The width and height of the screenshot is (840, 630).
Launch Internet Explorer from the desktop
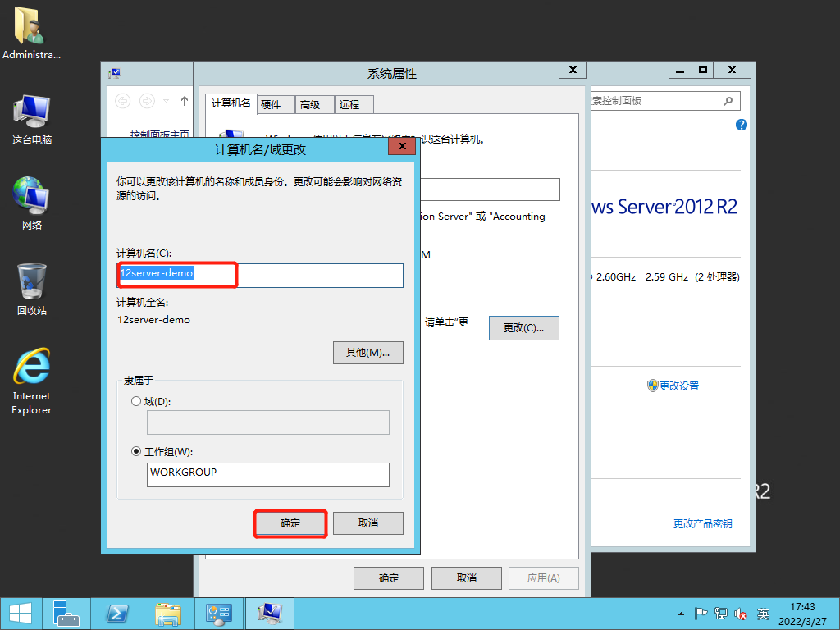tap(32, 381)
